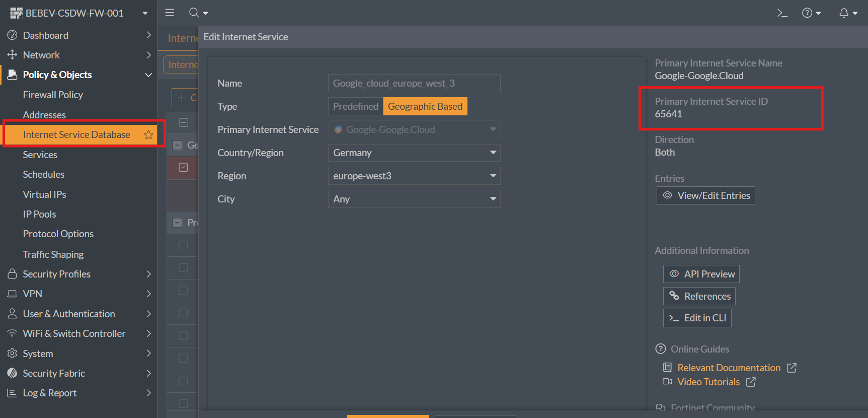Click external link icon beside Relevant Documentation

pyautogui.click(x=792, y=368)
